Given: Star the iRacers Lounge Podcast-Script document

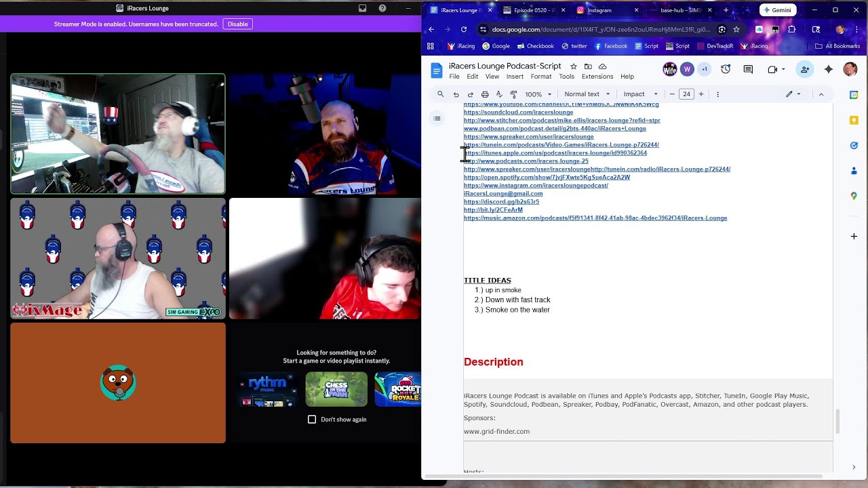Looking at the screenshot, I should (x=574, y=66).
